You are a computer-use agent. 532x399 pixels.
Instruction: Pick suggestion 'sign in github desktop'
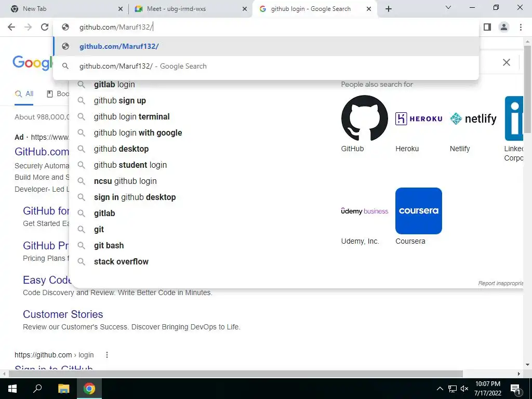pyautogui.click(x=135, y=197)
